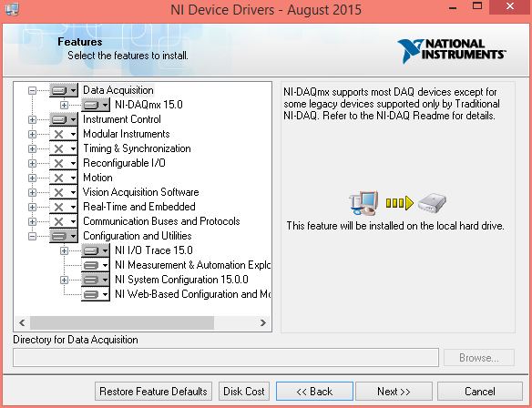Click the feature tree's right scroll arrow
Screen dimensions: 532x408
pyautogui.click(x=263, y=323)
